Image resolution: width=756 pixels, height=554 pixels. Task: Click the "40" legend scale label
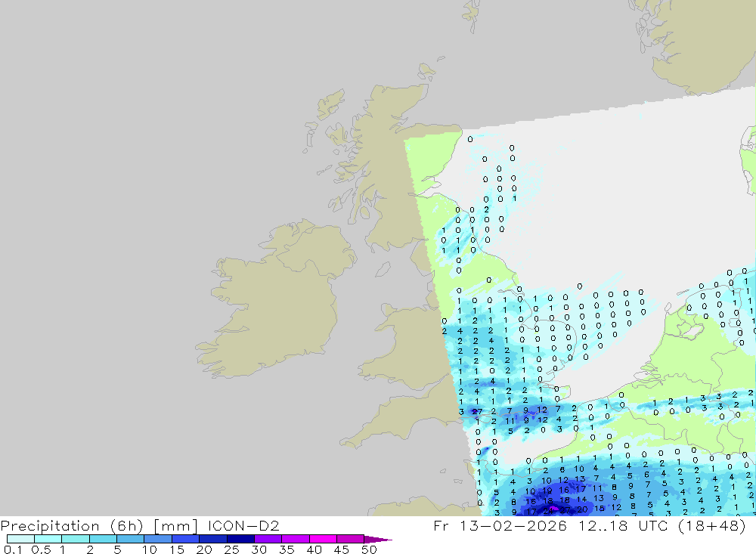point(314,549)
